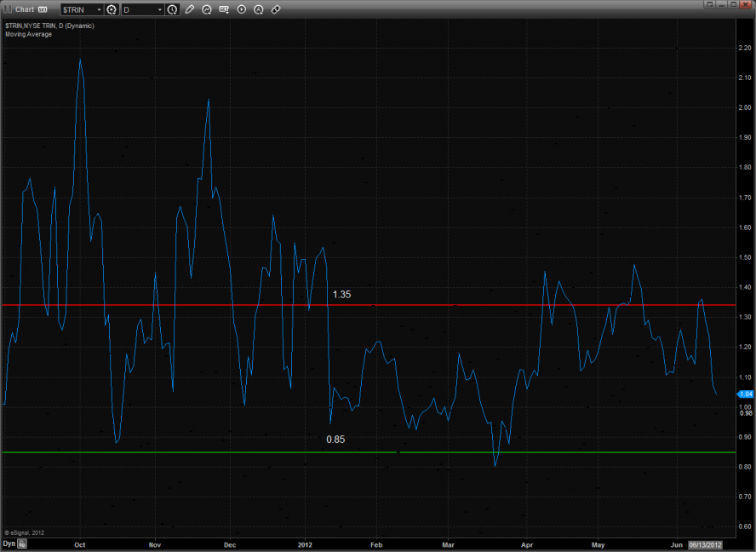Open the $TRIN symbol dropdown

tap(97, 9)
